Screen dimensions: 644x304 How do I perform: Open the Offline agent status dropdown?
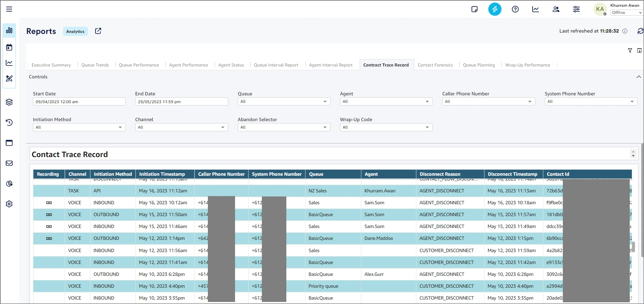[x=626, y=13]
